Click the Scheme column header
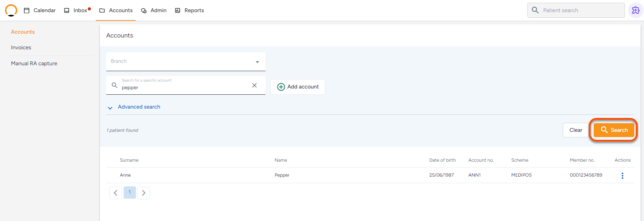 pyautogui.click(x=520, y=160)
